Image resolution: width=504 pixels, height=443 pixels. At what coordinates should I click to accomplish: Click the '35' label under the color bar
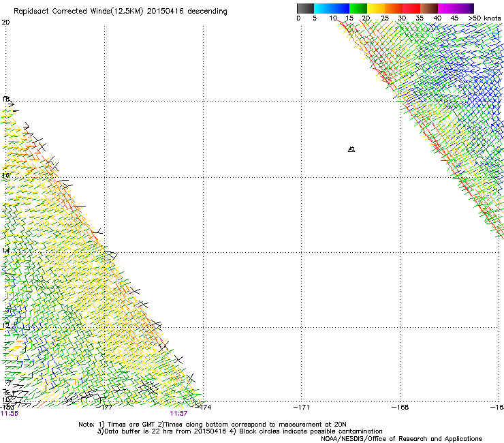[x=420, y=18]
